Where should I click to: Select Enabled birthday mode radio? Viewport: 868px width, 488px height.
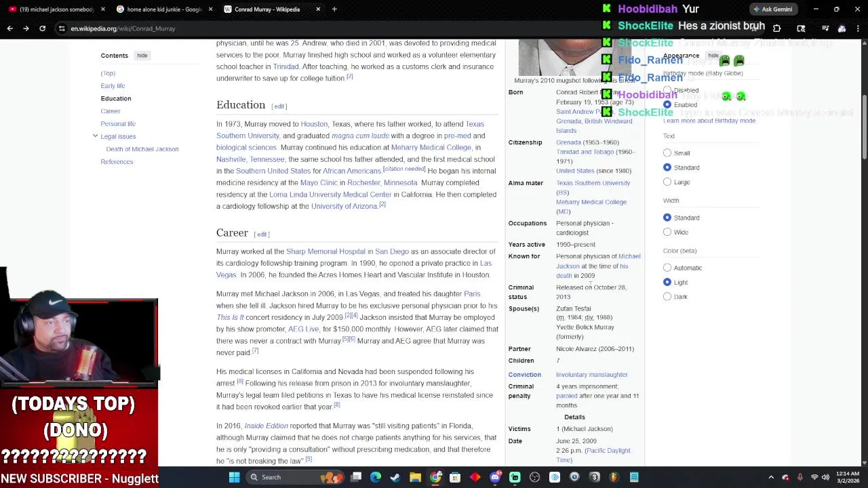click(667, 105)
